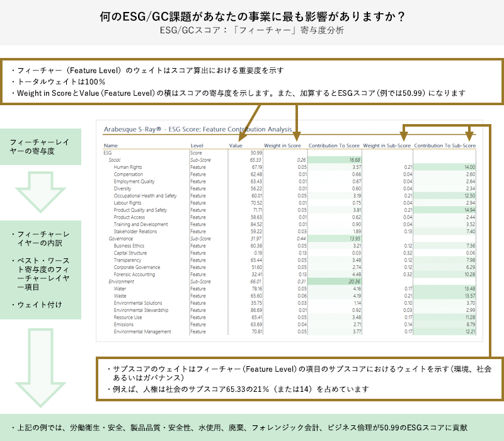The width and height of the screenshot is (504, 441).
Task: Click the arrowhead above Contribution To Sub-Score
Action: [469, 135]
